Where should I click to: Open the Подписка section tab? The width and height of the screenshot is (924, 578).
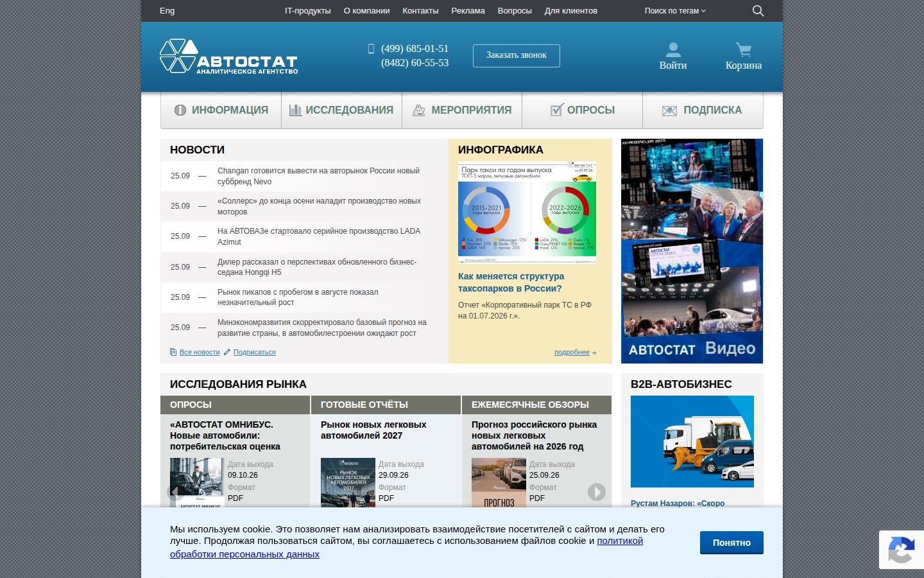[703, 110]
